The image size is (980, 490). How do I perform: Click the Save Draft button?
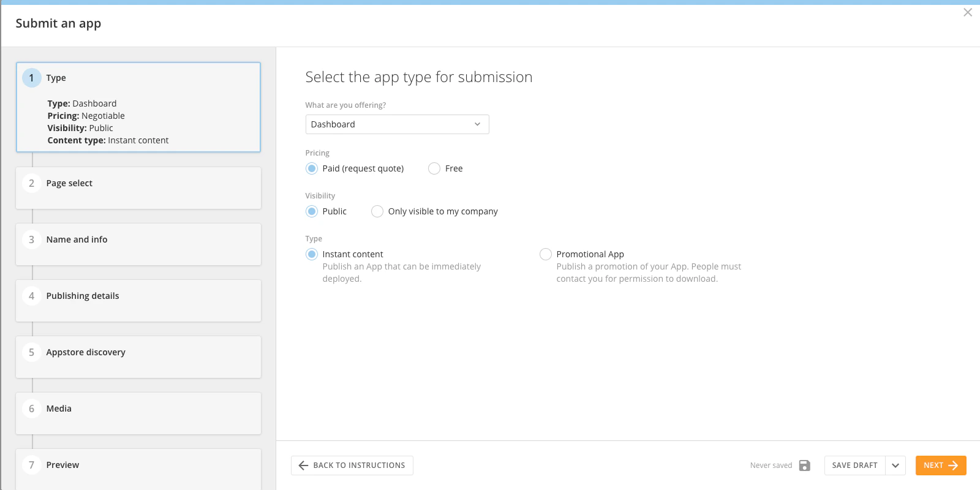[855, 466]
